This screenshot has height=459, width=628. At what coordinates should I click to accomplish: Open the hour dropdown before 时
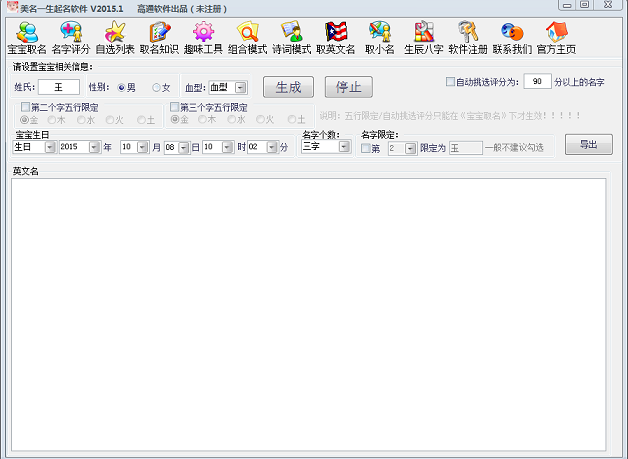coord(227,147)
